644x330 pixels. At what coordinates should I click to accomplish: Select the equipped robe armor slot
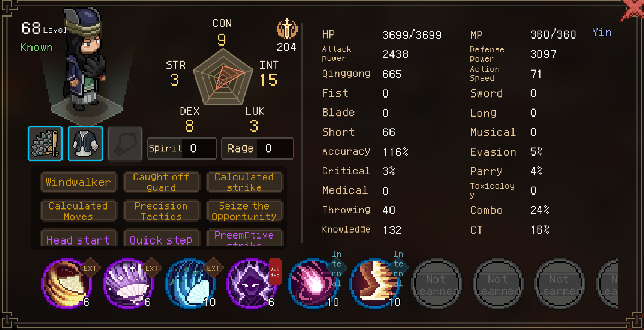pyautogui.click(x=85, y=144)
